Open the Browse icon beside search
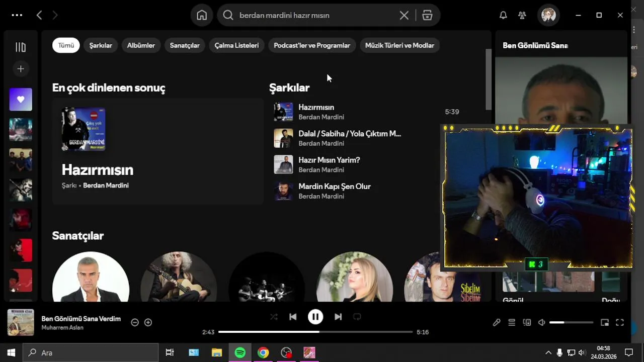Image resolution: width=644 pixels, height=362 pixels. [x=427, y=15]
